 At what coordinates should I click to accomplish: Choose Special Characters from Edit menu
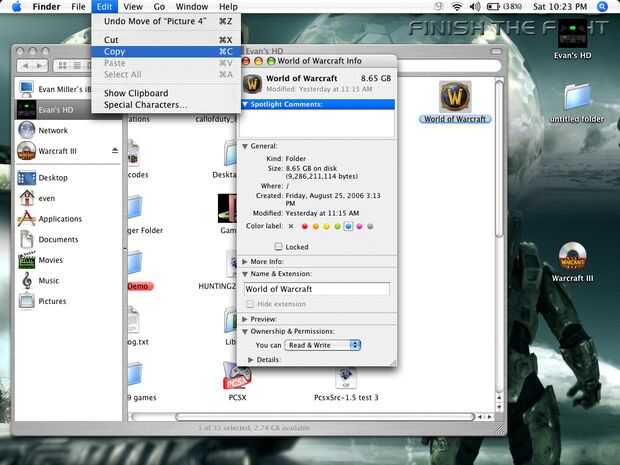pos(166,105)
